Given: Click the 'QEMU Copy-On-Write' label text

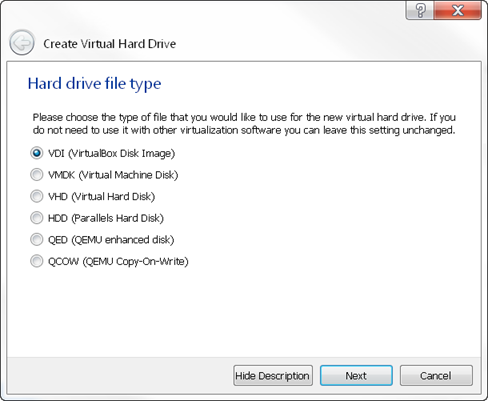Looking at the screenshot, I should (x=136, y=262).
